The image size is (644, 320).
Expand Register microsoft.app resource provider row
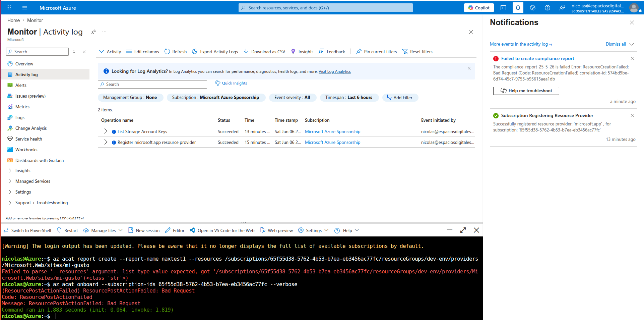pos(106,142)
